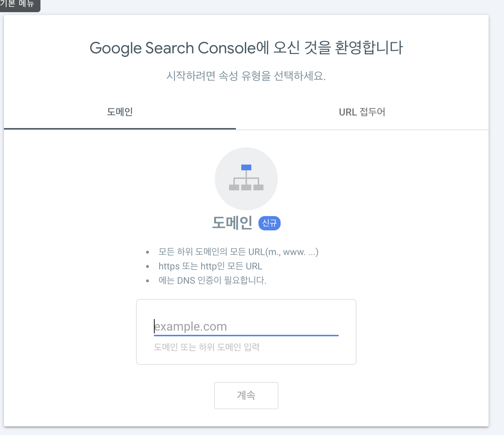The width and height of the screenshot is (504, 435).
Task: Switch to the URL 접두어 tab
Action: click(362, 112)
